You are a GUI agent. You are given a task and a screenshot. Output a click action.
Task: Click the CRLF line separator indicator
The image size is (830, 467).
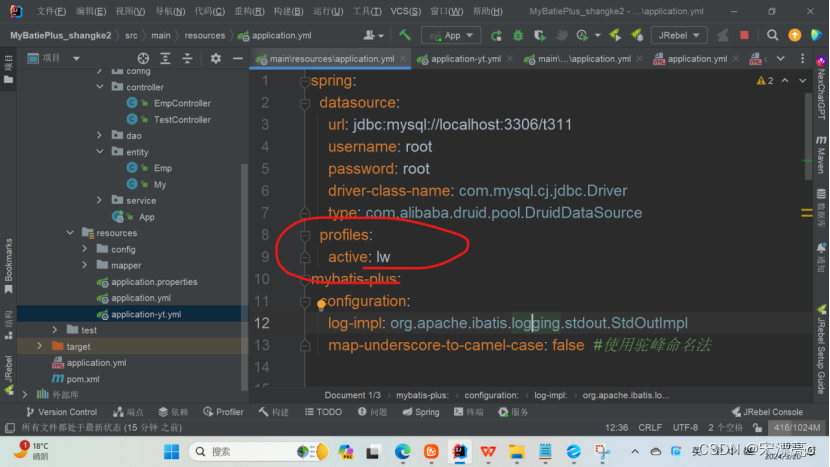point(650,427)
